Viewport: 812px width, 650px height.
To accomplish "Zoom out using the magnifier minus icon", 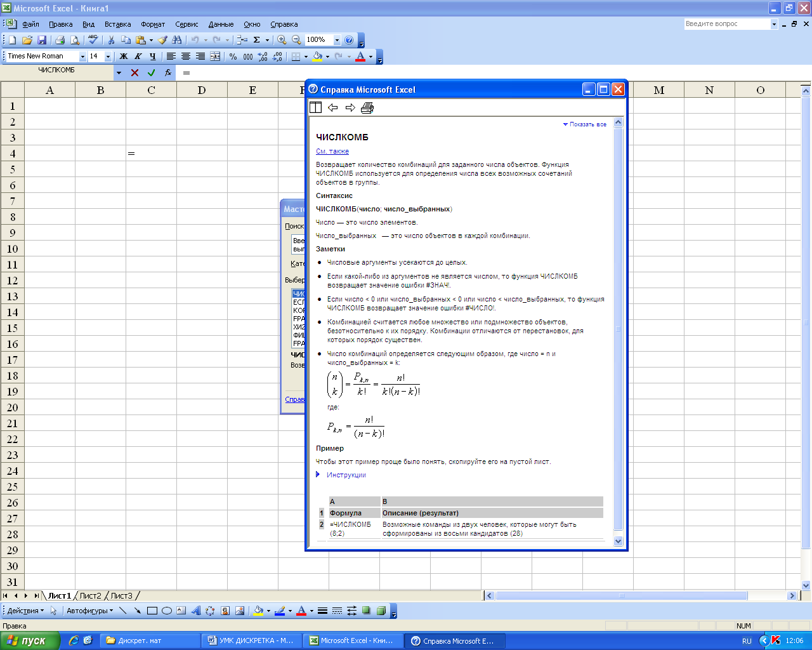I will (x=296, y=40).
